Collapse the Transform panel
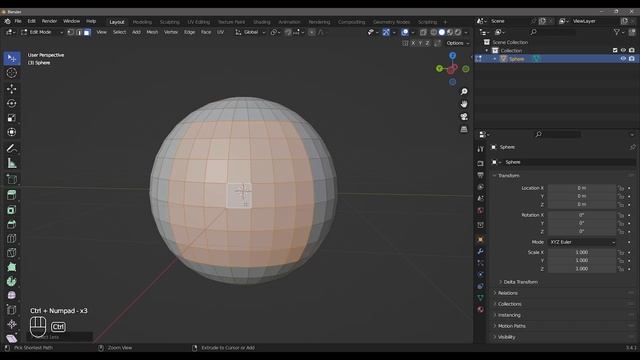 [509, 176]
